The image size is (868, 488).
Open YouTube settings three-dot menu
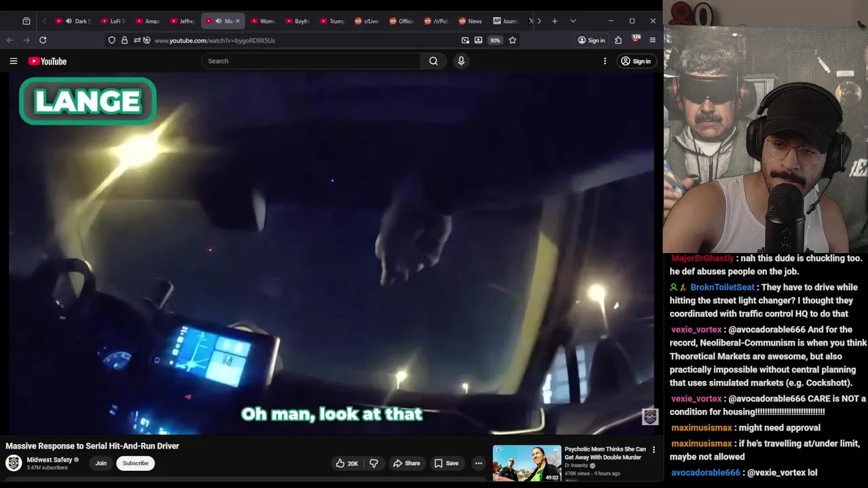click(605, 61)
